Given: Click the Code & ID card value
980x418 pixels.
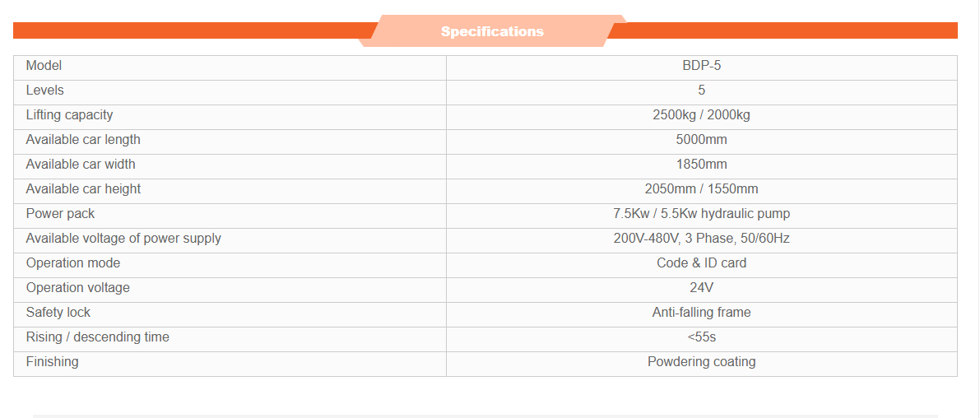Looking at the screenshot, I should pos(701,263).
